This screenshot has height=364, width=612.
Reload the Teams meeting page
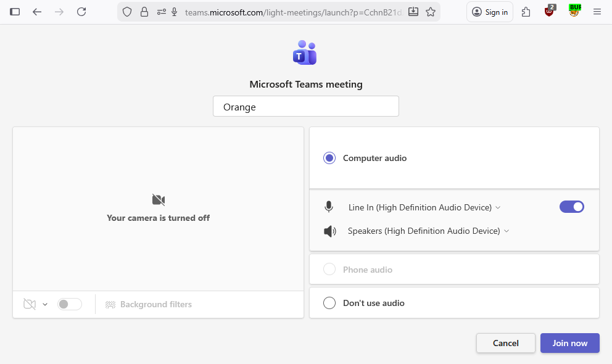(x=81, y=12)
